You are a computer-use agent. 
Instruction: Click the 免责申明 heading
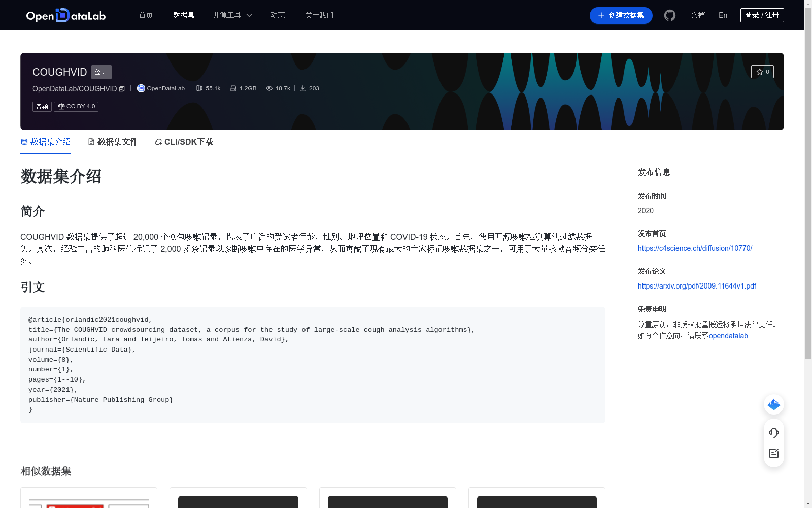(x=652, y=309)
